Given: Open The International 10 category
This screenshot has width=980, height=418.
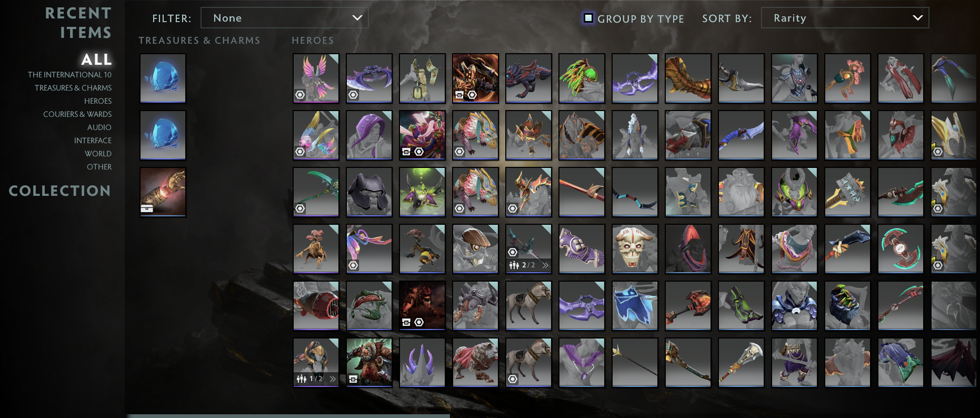Looking at the screenshot, I should (x=69, y=75).
